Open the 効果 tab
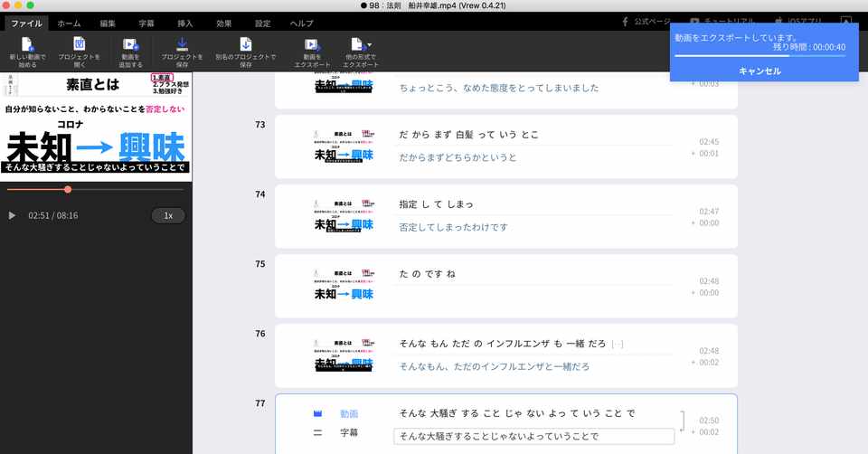The width and height of the screenshot is (868, 454). click(x=224, y=24)
